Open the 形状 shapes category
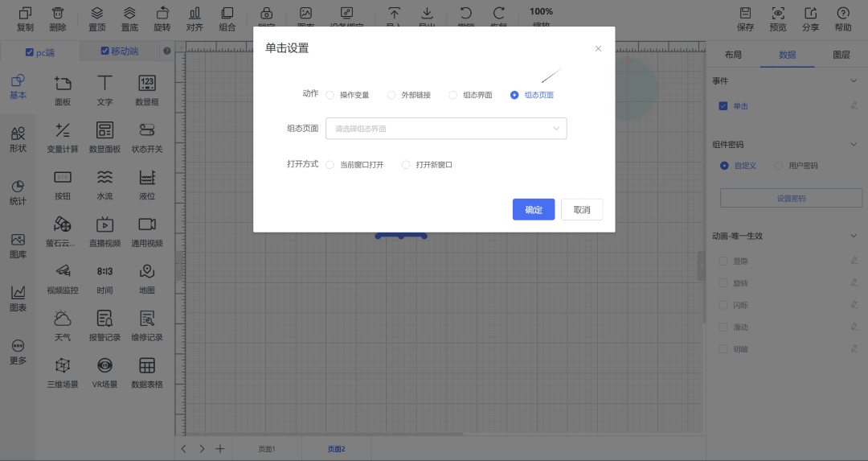Screen dimensions: 868x461 coord(18,139)
